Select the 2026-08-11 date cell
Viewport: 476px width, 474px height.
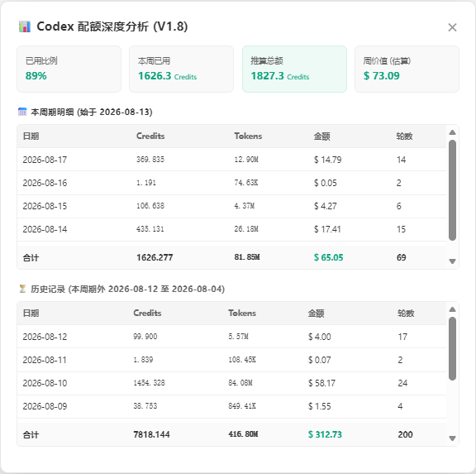(x=45, y=360)
